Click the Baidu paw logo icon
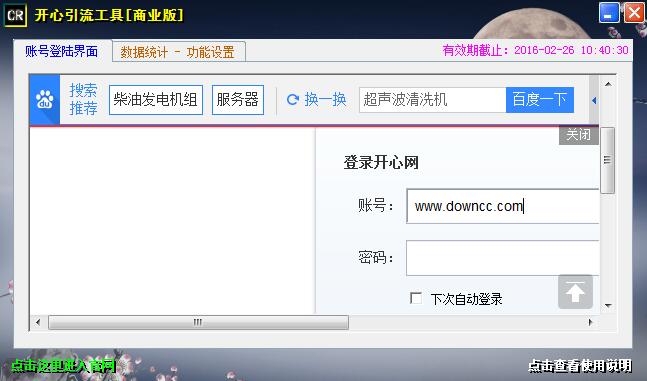 pos(45,99)
